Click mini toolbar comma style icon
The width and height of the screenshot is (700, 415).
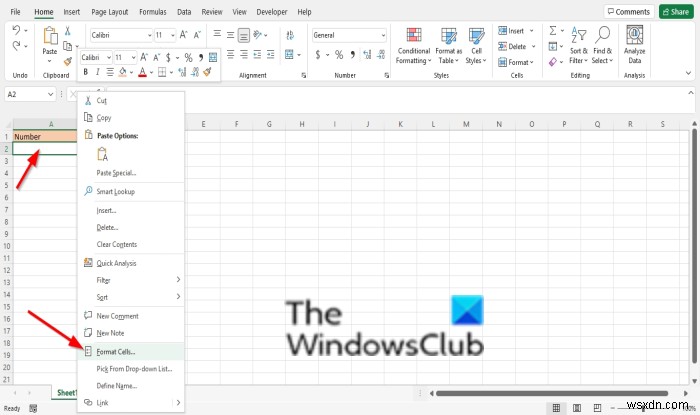(x=201, y=58)
